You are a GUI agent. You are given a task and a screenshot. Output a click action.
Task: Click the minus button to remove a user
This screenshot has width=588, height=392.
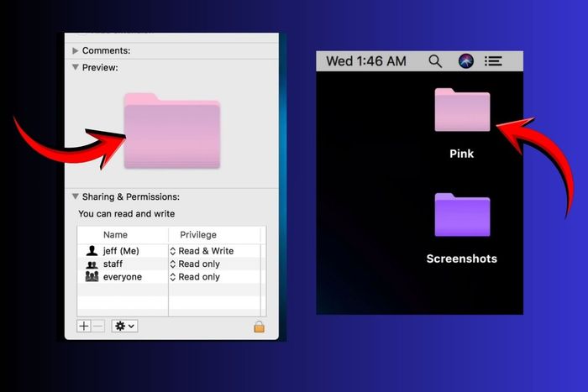tap(98, 326)
